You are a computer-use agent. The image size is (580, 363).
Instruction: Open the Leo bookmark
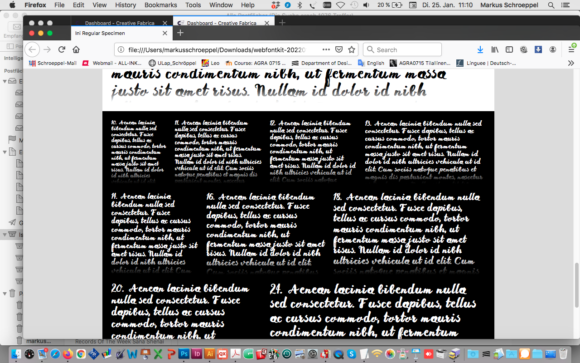click(x=210, y=63)
